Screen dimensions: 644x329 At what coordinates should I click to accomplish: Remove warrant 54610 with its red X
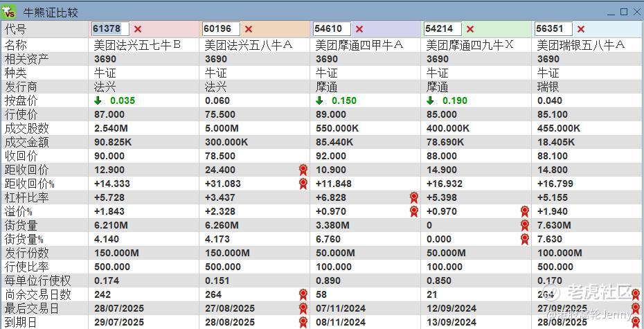coord(359,29)
